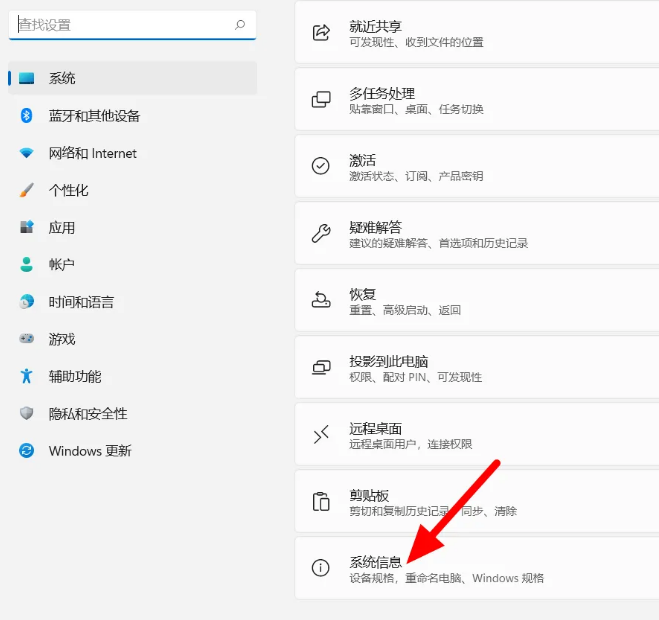Click the clipboard icon for 剪贴板

[x=321, y=502]
